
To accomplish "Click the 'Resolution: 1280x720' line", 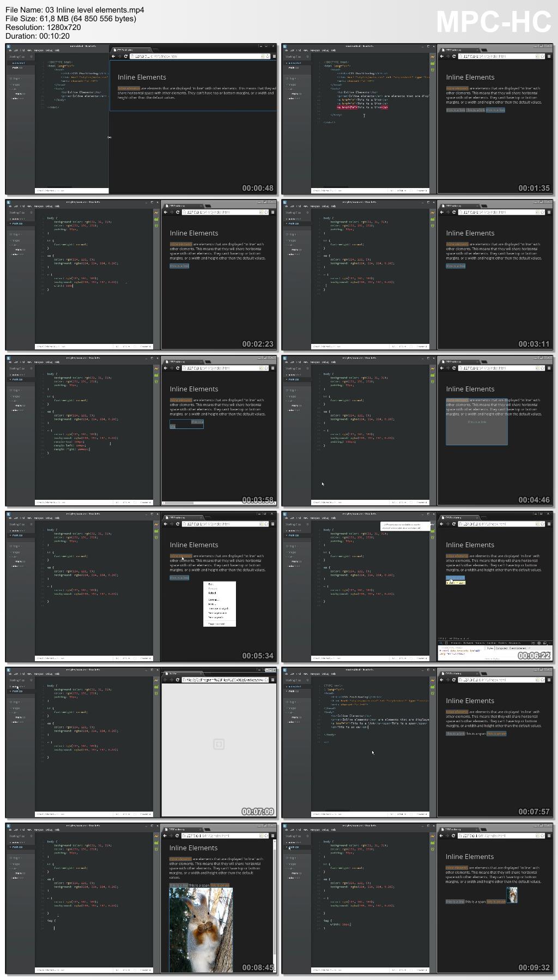I will coord(43,27).
